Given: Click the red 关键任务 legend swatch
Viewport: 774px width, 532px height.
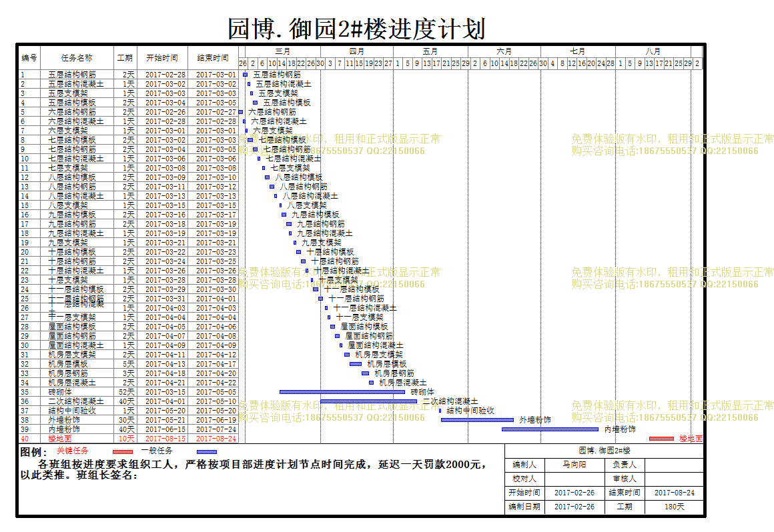Looking at the screenshot, I should (122, 451).
